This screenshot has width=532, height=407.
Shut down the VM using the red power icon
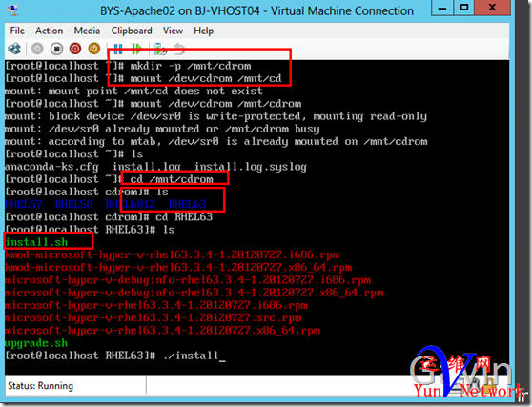tap(75, 49)
